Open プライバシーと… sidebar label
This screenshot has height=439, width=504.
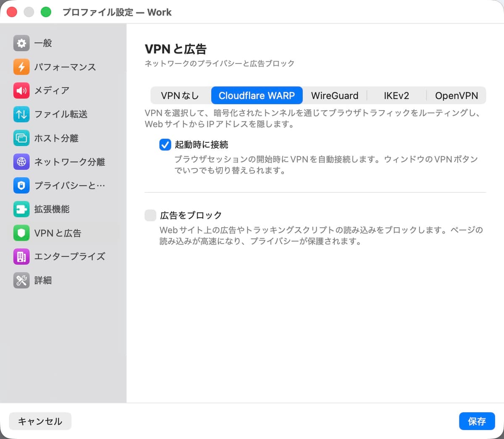click(x=70, y=185)
